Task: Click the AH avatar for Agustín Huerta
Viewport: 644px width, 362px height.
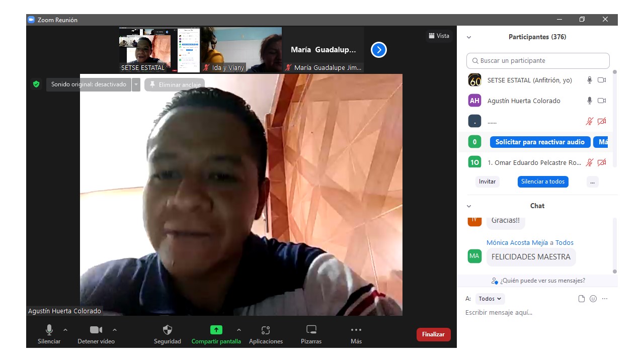Action: tap(474, 101)
